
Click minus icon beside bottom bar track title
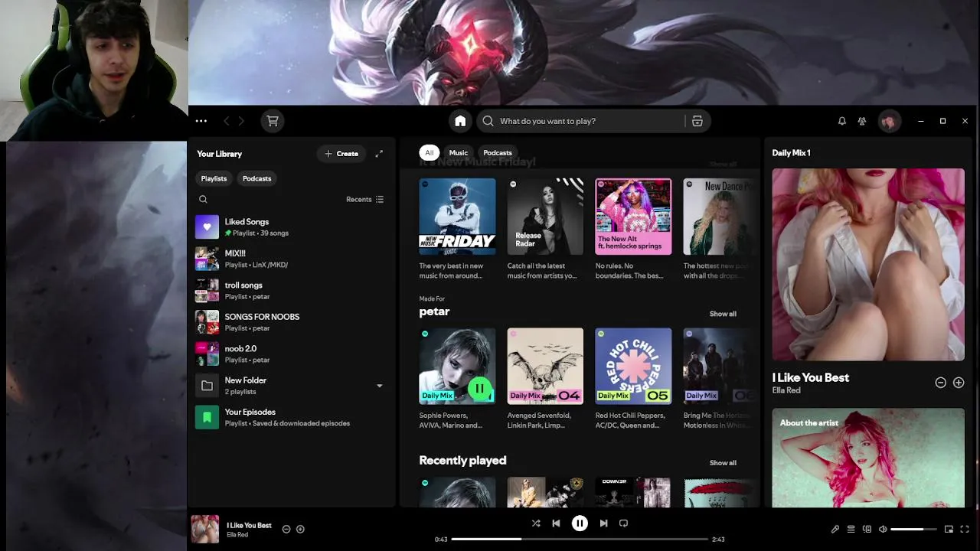click(286, 529)
